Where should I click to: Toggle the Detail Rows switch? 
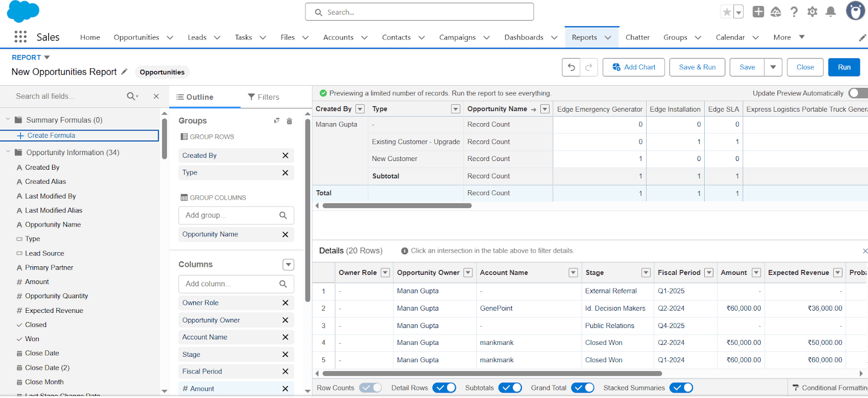pyautogui.click(x=444, y=388)
